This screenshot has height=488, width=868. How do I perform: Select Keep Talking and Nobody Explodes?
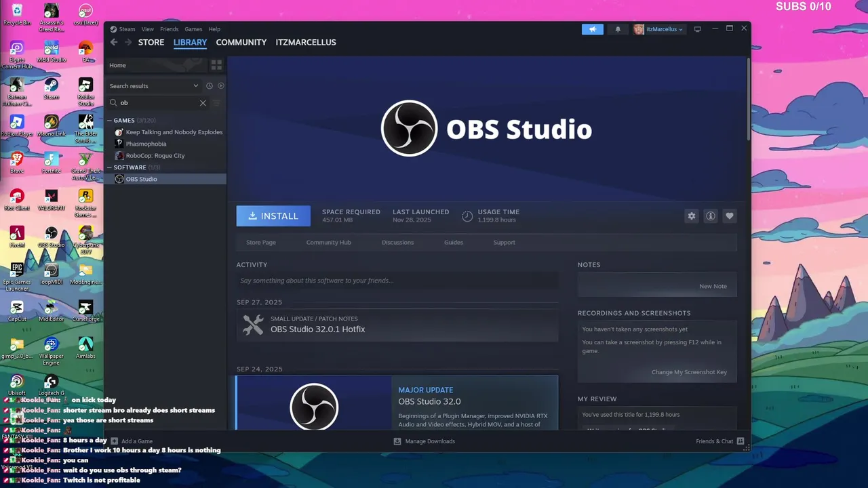pos(174,132)
